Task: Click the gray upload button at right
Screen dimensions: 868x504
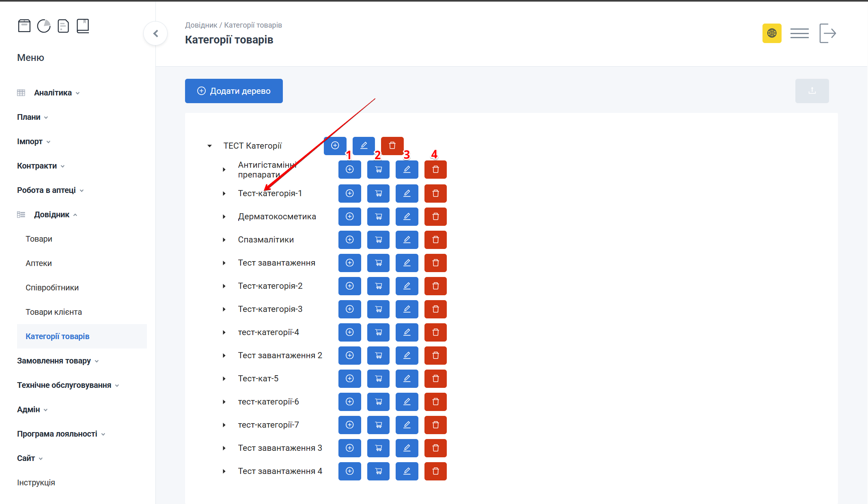Action: click(x=812, y=91)
